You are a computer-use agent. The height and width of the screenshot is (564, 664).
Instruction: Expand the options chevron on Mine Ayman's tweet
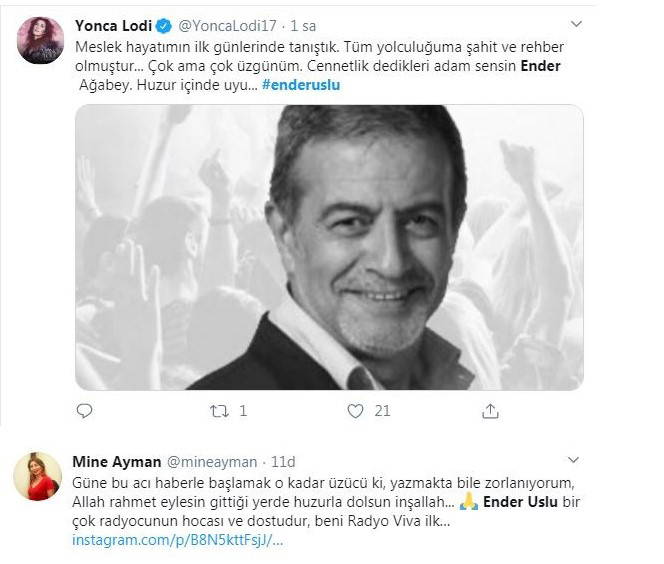point(573,460)
